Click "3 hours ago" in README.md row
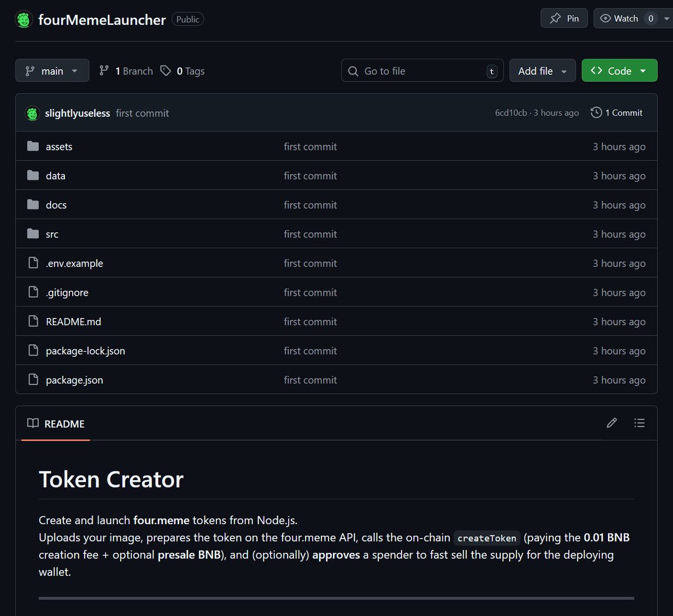This screenshot has width=673, height=616. (619, 321)
